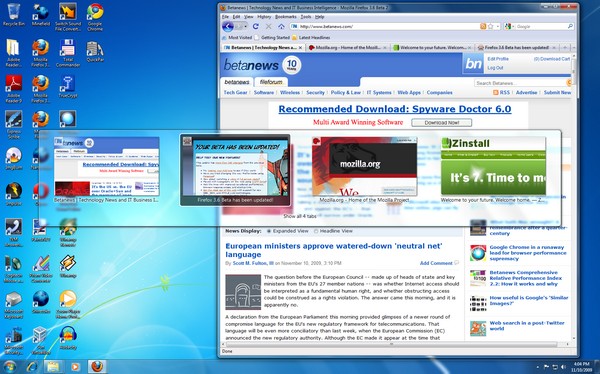Select the Expanded View radio button
This screenshot has height=374, width=600.
(x=269, y=231)
